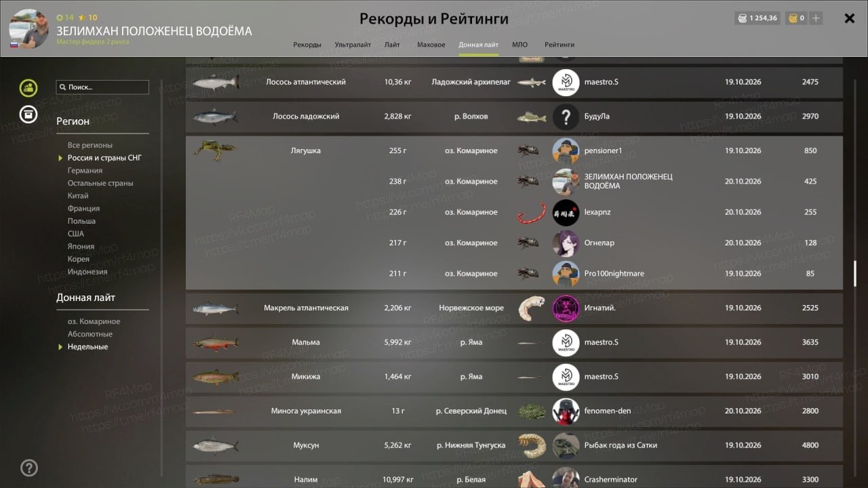This screenshot has width=868, height=488.
Task: Click Рыбак года из Сатки player name
Action: point(620,445)
